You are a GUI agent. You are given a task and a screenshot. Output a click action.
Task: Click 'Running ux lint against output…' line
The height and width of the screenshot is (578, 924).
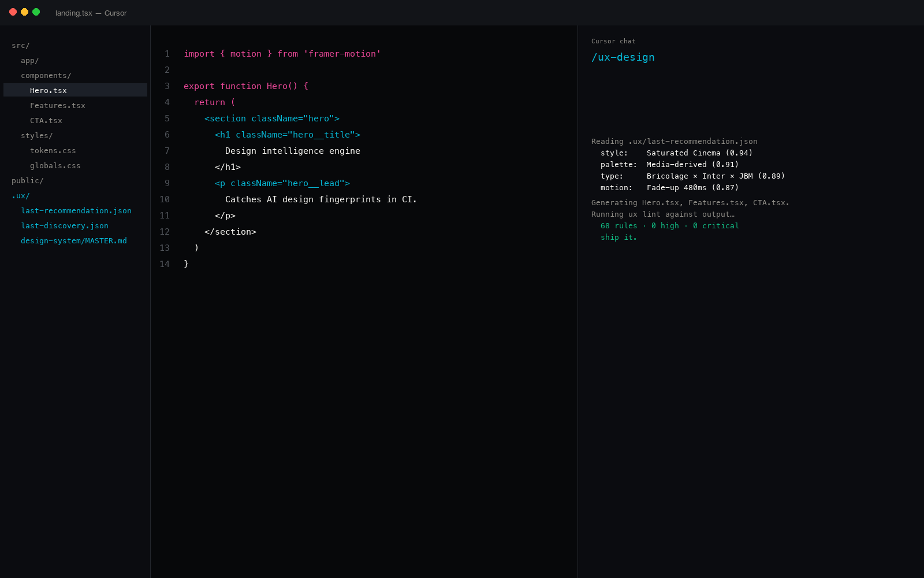[662, 214]
